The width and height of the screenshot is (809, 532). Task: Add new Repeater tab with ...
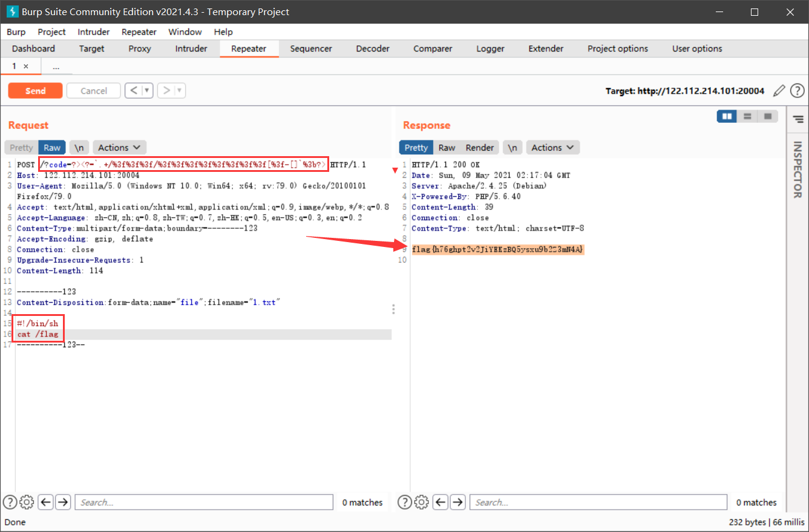click(56, 67)
